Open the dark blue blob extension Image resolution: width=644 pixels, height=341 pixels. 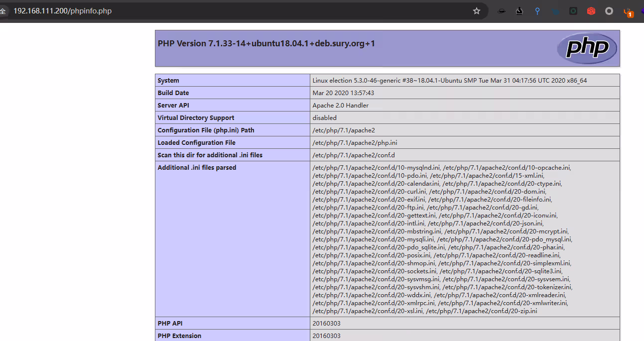[x=555, y=11]
